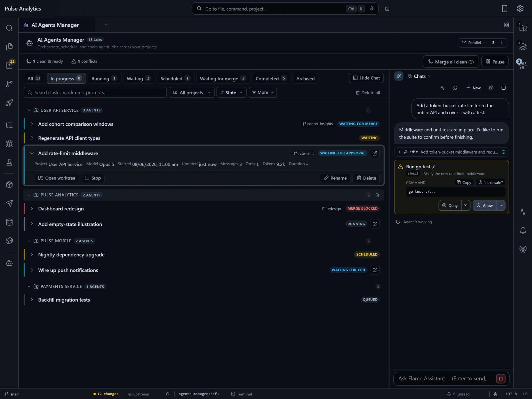Collapse Payments Service group
The height and width of the screenshot is (399, 532).
click(x=29, y=286)
